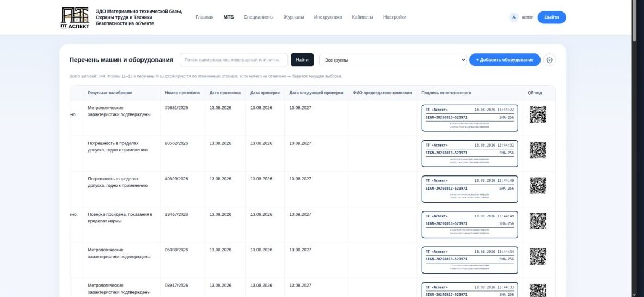The image size is (644, 297).
Task: Click Перечень машин и оборудования heading
Action: tap(121, 60)
